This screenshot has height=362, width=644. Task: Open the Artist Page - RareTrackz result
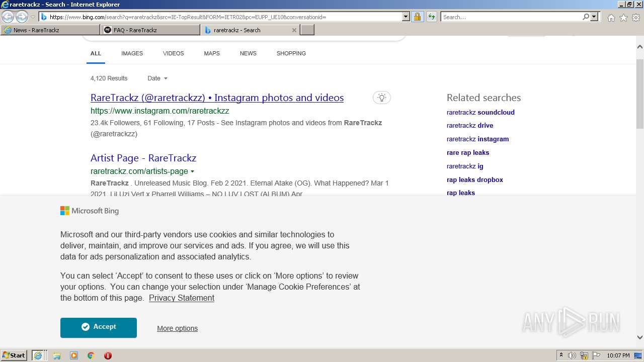(143, 158)
